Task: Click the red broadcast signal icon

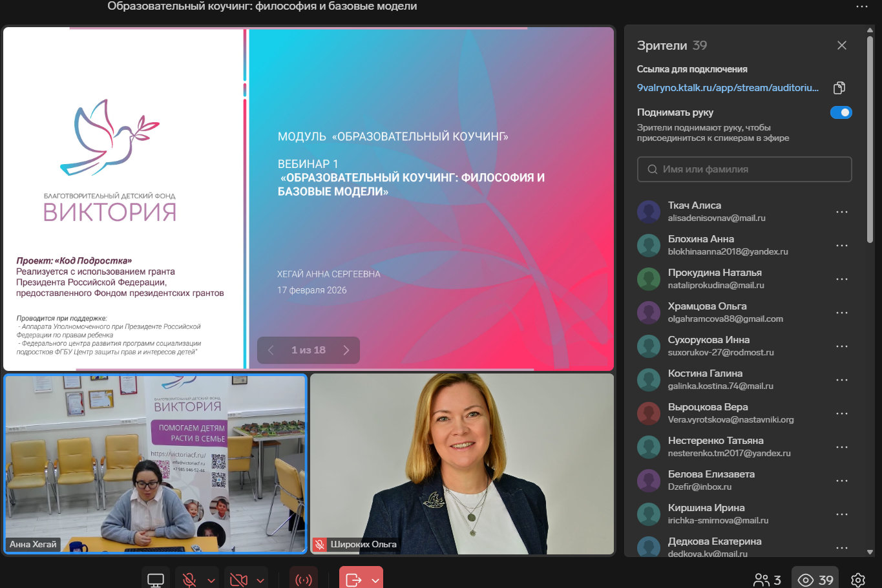Action: point(304,580)
